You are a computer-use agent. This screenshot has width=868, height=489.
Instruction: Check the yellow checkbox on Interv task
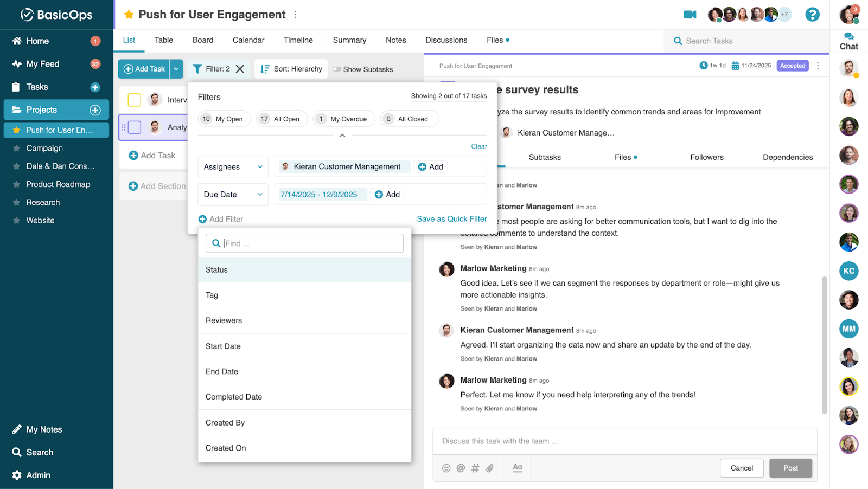point(135,100)
